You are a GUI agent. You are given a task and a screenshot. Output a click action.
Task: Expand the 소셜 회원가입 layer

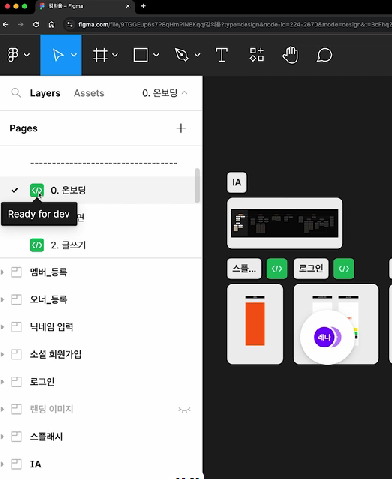click(x=3, y=354)
